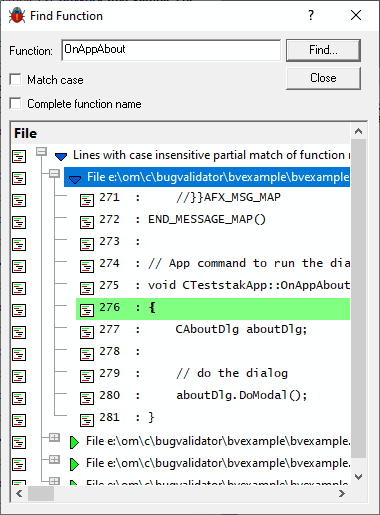
Task: Click source icon beside line 280
Action: (x=87, y=398)
